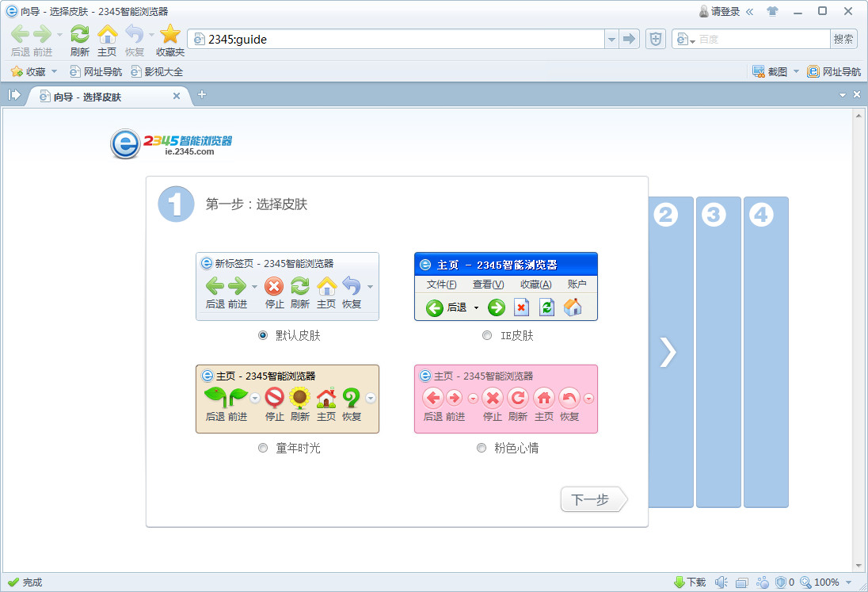Close the 向导 - 选择皮肤 tab
Screen dimensions: 868x592
pos(177,96)
